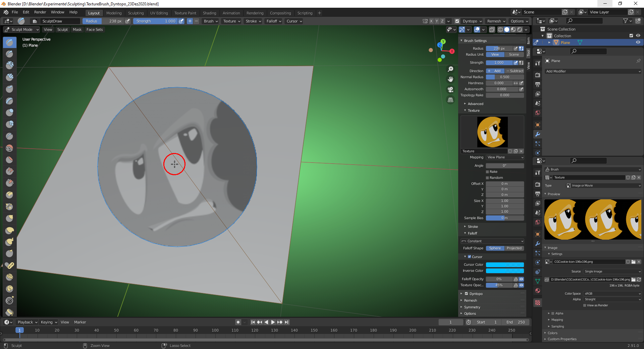Uncheck Dyntopo in the viewport header

457,21
